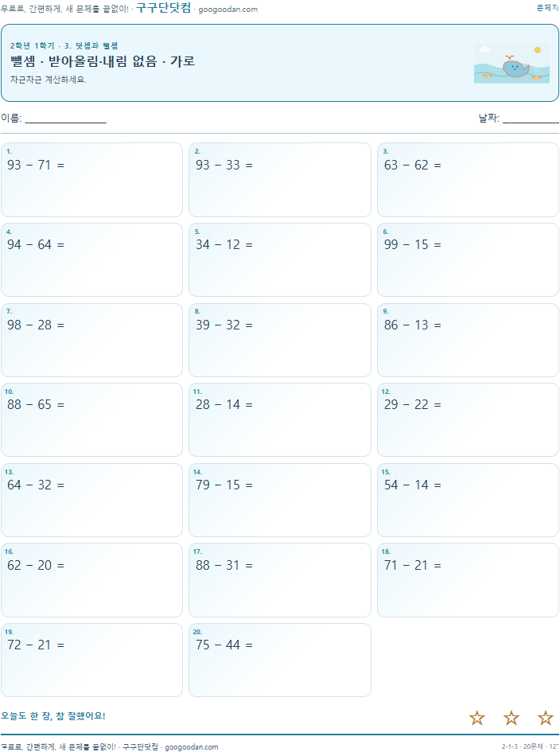Click the googoodan.com text in the footer
Screen dimensions: 560x752
tap(191, 746)
